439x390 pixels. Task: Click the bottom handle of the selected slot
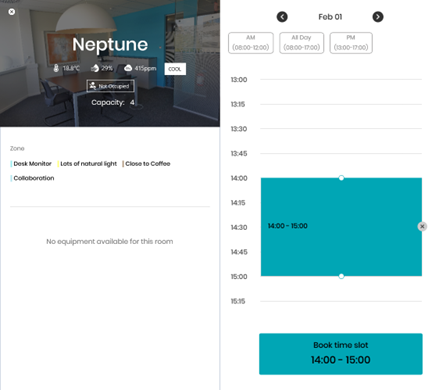click(x=341, y=276)
